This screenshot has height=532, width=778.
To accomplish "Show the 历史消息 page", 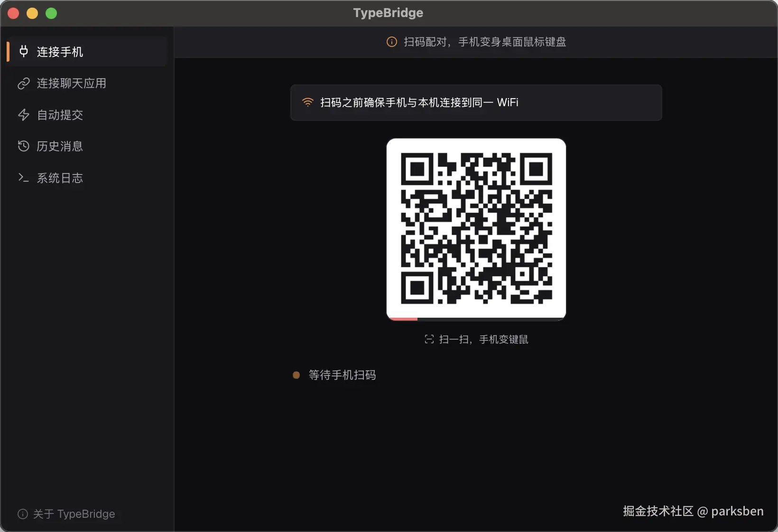I will [87, 146].
